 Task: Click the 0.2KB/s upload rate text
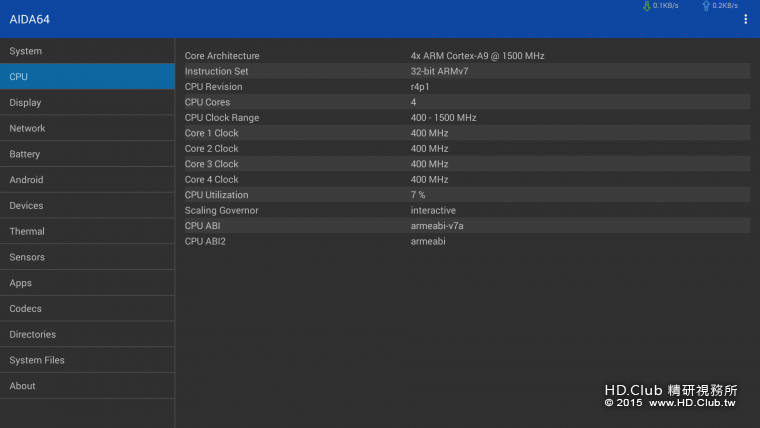pos(725,6)
